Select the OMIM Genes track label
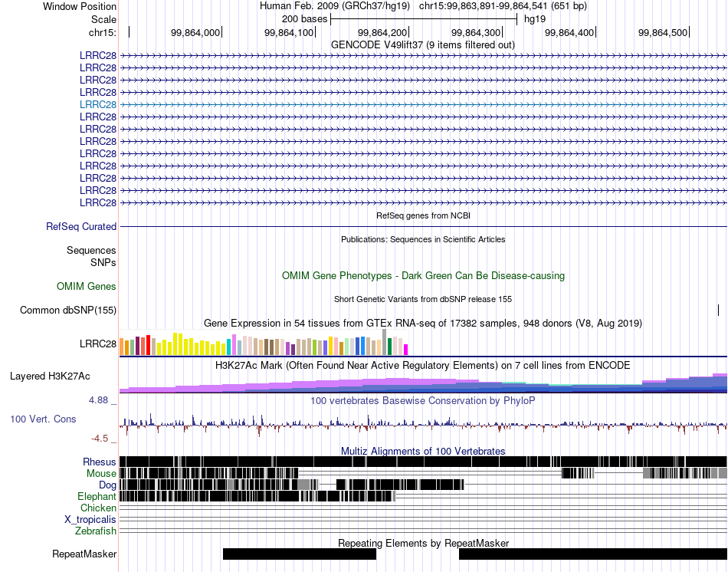728x572 pixels. (87, 286)
